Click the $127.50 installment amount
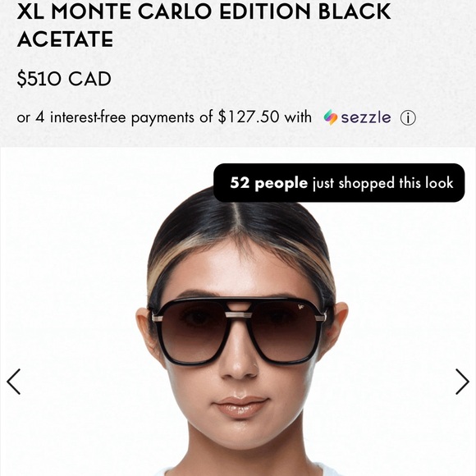The width and height of the screenshot is (476, 476). point(249,117)
